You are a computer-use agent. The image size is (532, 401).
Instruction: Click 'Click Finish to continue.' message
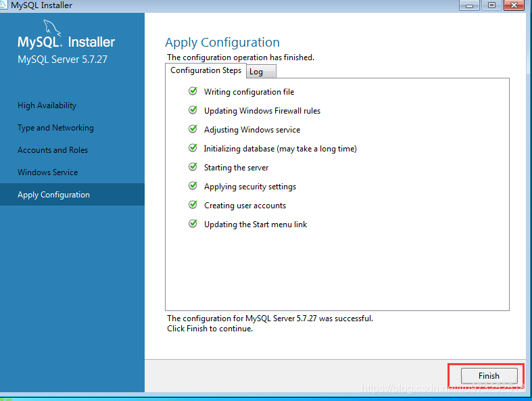[x=210, y=329]
